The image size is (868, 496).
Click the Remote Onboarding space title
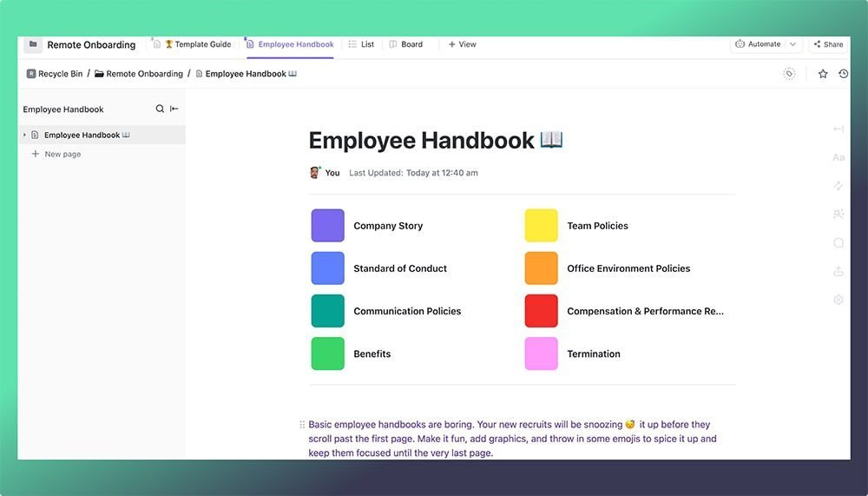pyautogui.click(x=91, y=45)
